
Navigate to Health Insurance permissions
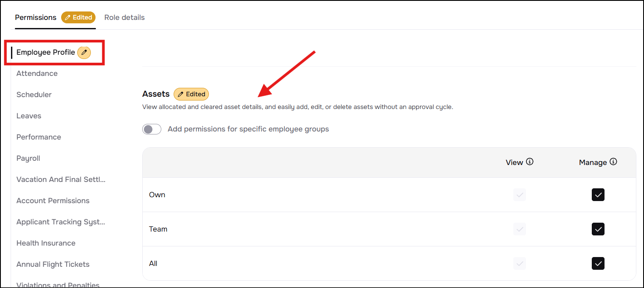(x=46, y=243)
